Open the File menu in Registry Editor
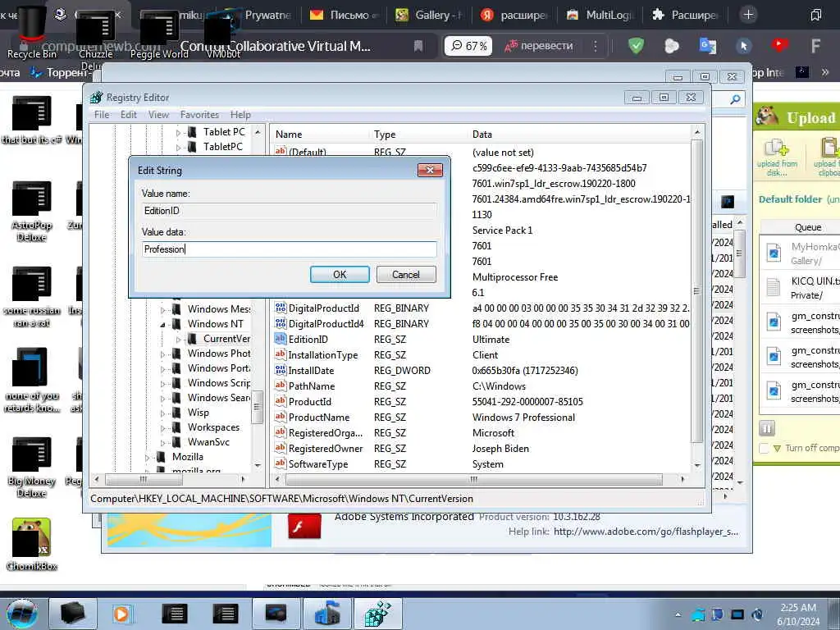Screen dimensions: 840x630 102,115
